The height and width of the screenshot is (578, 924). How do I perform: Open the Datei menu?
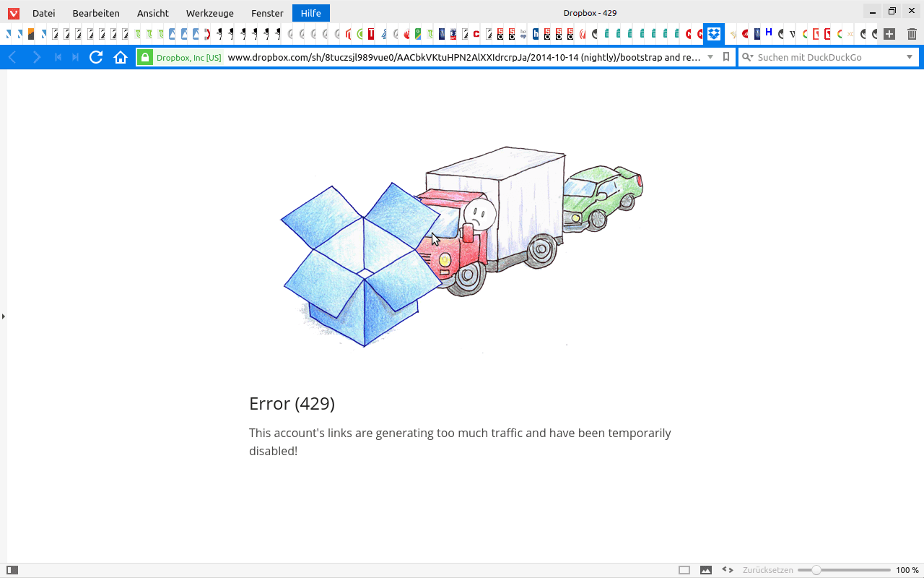pos(44,13)
